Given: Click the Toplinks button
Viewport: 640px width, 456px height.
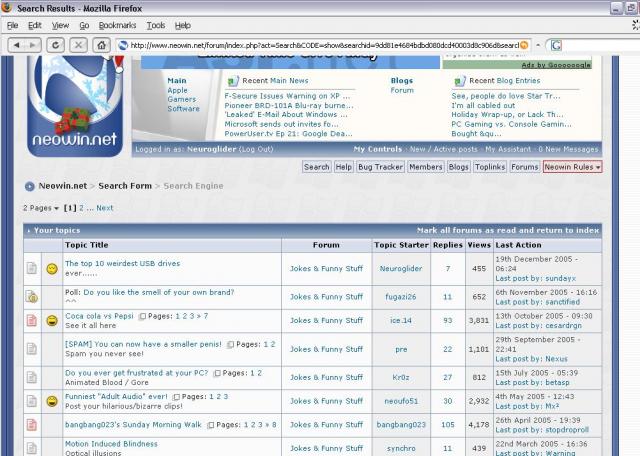Looking at the screenshot, I should 490,167.
